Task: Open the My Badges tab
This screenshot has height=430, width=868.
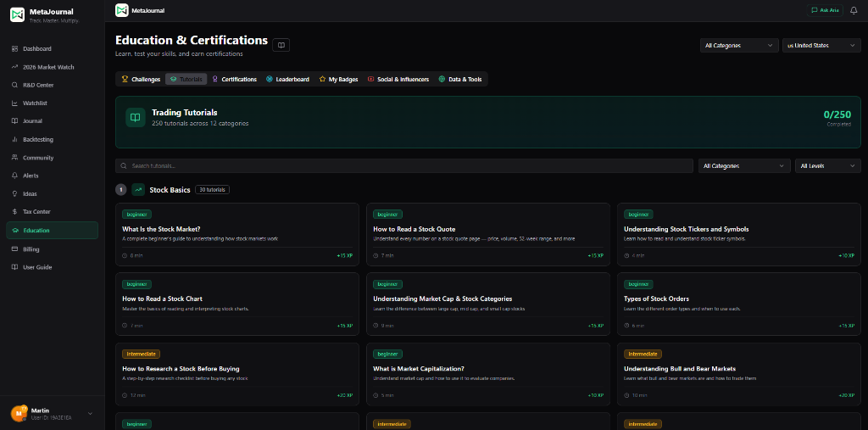Action: (339, 79)
